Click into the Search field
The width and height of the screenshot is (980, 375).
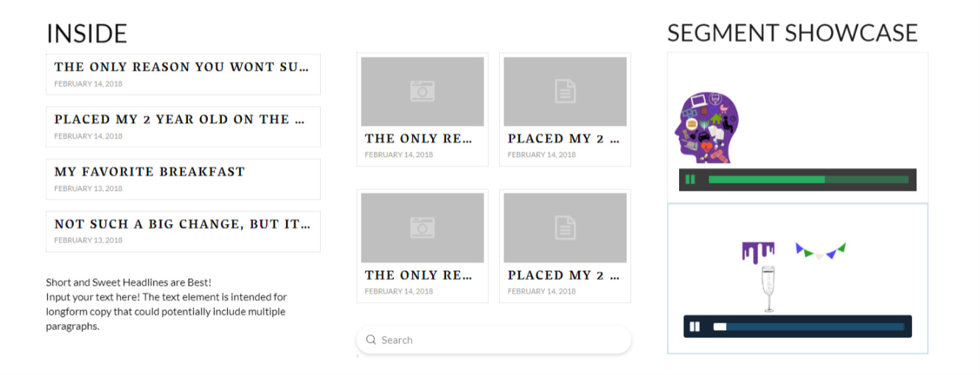[x=501, y=340]
